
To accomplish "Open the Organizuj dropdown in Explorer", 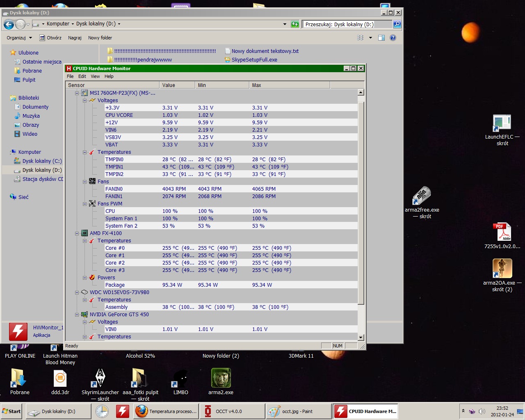I will point(19,38).
